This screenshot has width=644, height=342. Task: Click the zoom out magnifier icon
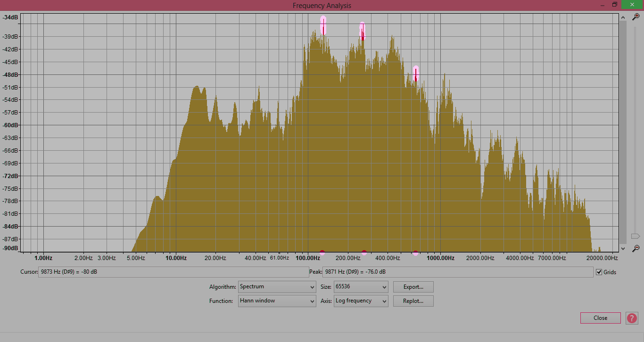point(636,248)
